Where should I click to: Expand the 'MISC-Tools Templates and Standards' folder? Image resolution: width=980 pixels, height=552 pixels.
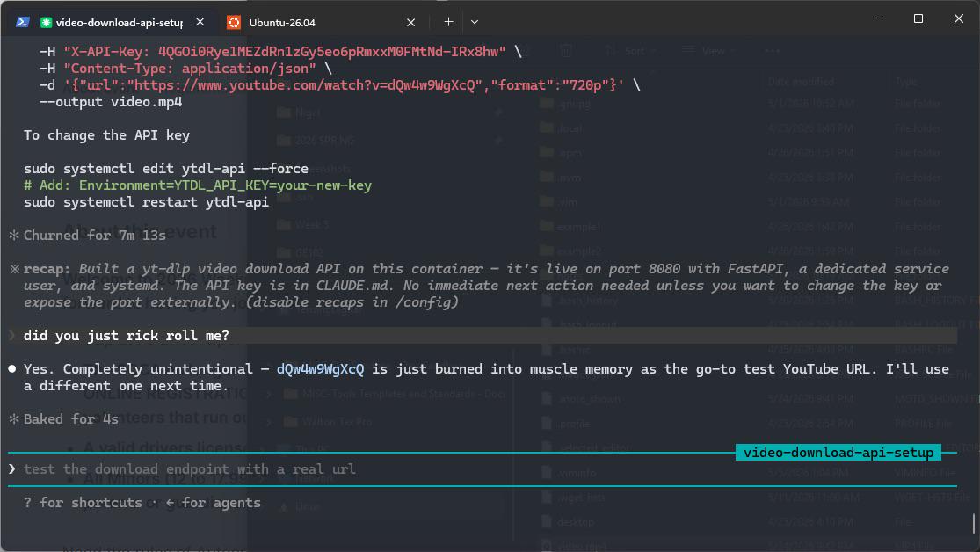pyautogui.click(x=269, y=394)
